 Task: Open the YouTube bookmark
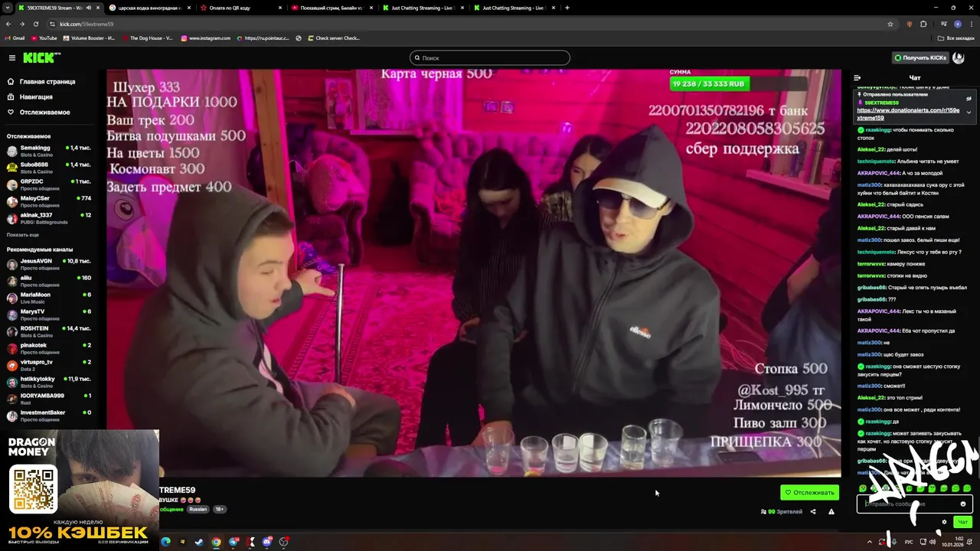pyautogui.click(x=44, y=38)
